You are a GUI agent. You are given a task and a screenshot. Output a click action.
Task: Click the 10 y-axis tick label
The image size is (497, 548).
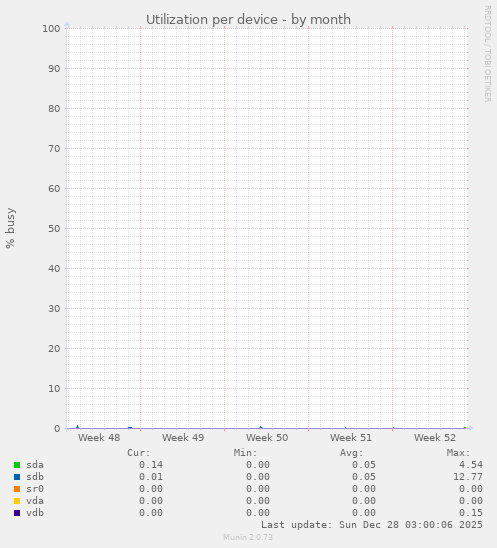(x=54, y=389)
